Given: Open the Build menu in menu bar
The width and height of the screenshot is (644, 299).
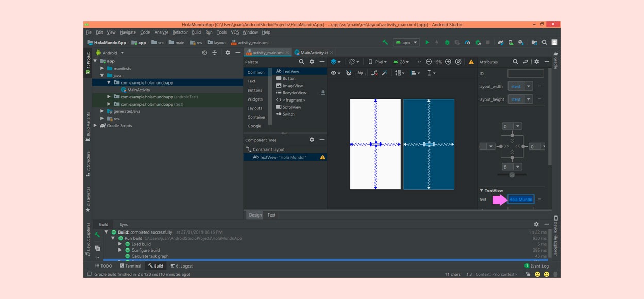Looking at the screenshot, I should (196, 32).
